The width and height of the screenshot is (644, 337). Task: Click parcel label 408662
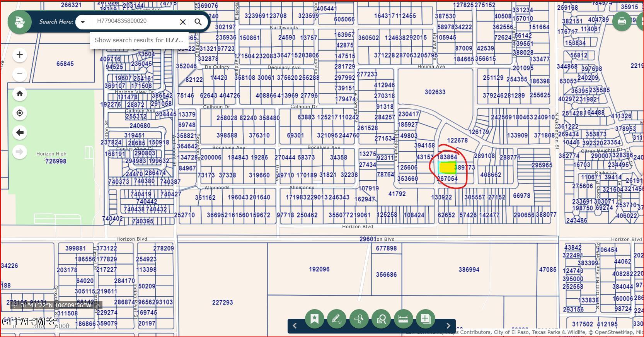click(491, 175)
